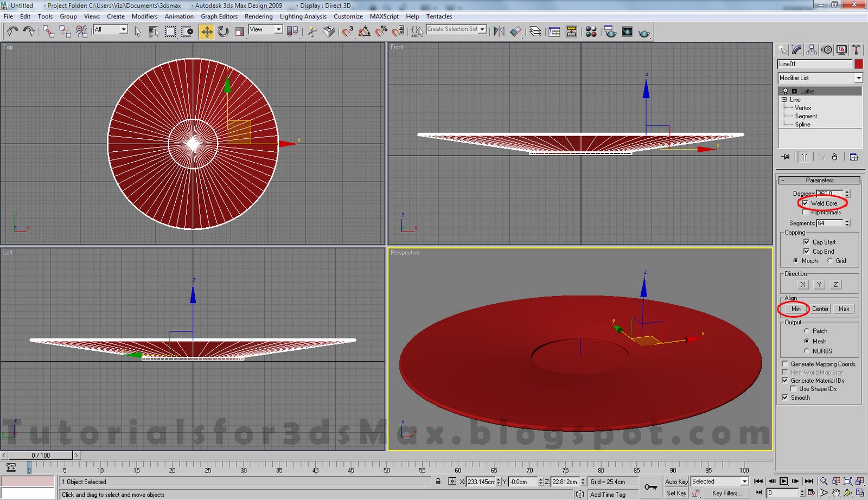Select the Pan View hand tool
The height and width of the screenshot is (500, 868).
click(x=836, y=493)
